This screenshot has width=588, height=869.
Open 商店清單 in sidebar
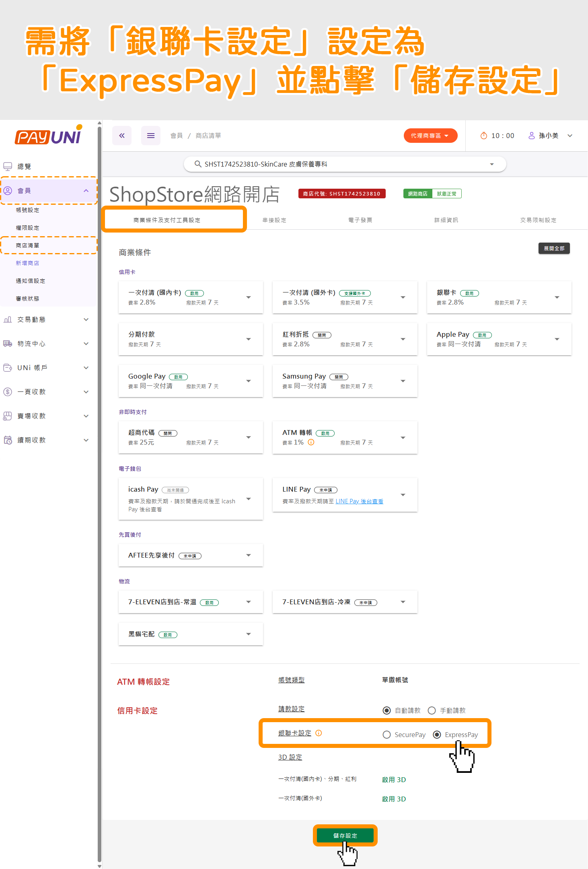28,245
